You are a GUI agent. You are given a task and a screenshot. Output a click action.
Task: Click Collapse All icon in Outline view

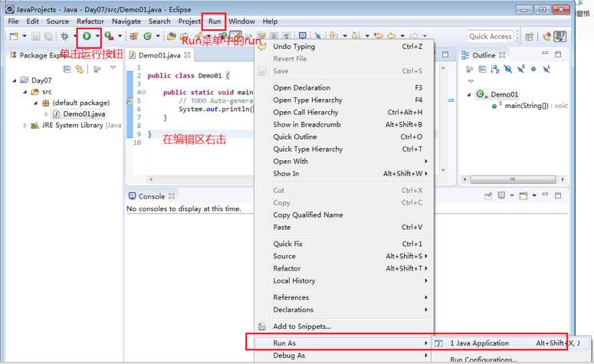tap(482, 69)
